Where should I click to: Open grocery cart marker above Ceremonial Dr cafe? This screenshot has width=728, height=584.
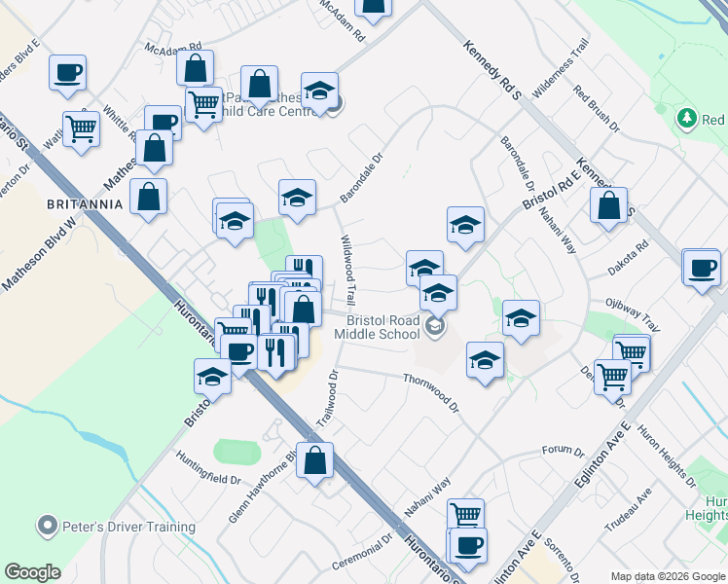(465, 514)
